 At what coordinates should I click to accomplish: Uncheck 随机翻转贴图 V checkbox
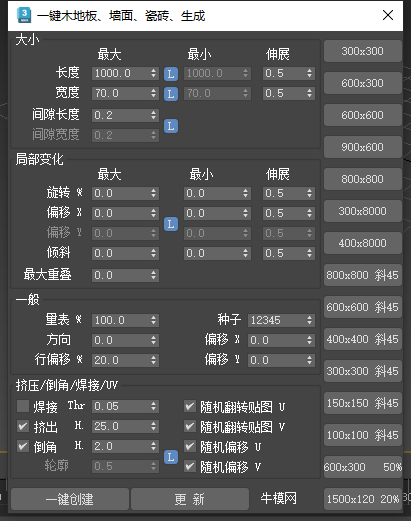pos(190,426)
